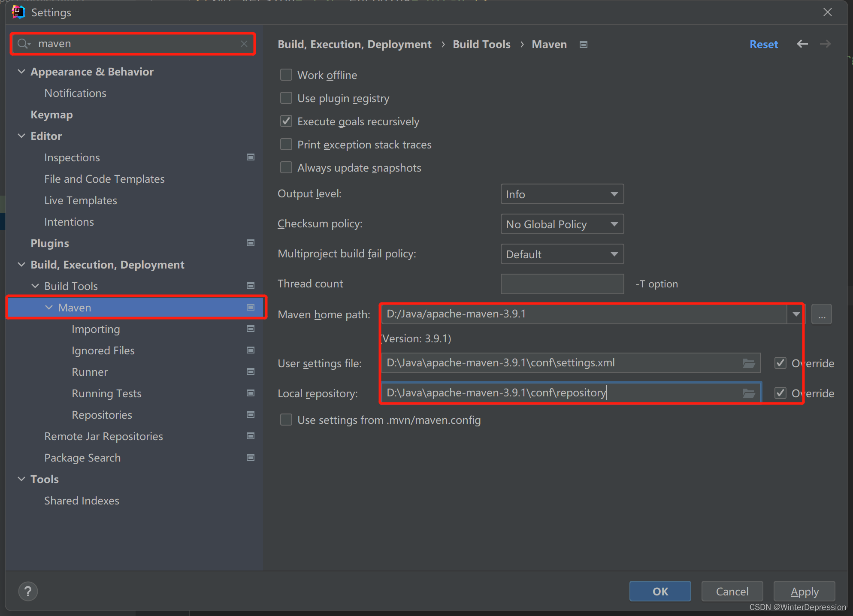Click the OK button

pyautogui.click(x=660, y=592)
